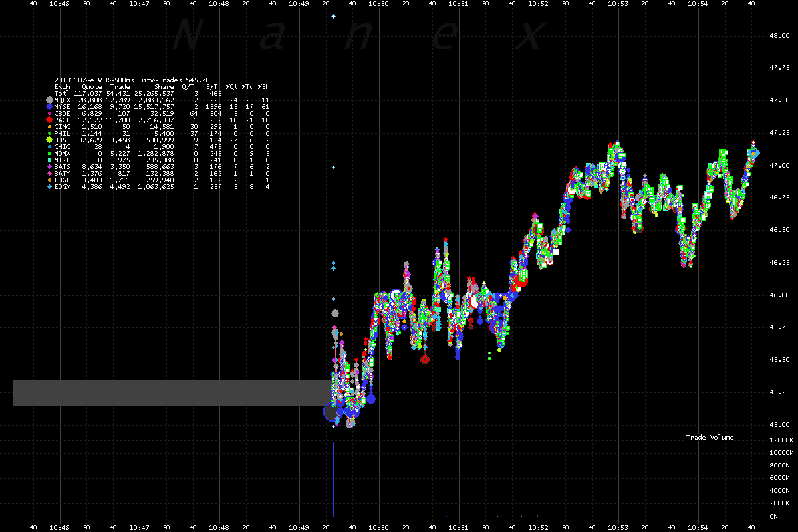Image resolution: width=798 pixels, height=532 pixels.
Task: Click the PACF exchange label
Action: click(63, 120)
